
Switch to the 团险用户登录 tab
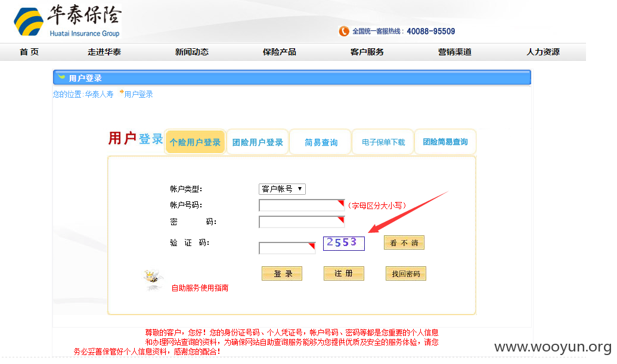[x=258, y=142]
